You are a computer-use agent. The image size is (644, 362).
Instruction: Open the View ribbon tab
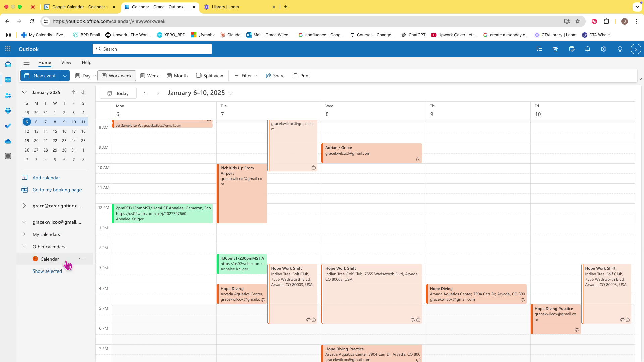point(66,63)
